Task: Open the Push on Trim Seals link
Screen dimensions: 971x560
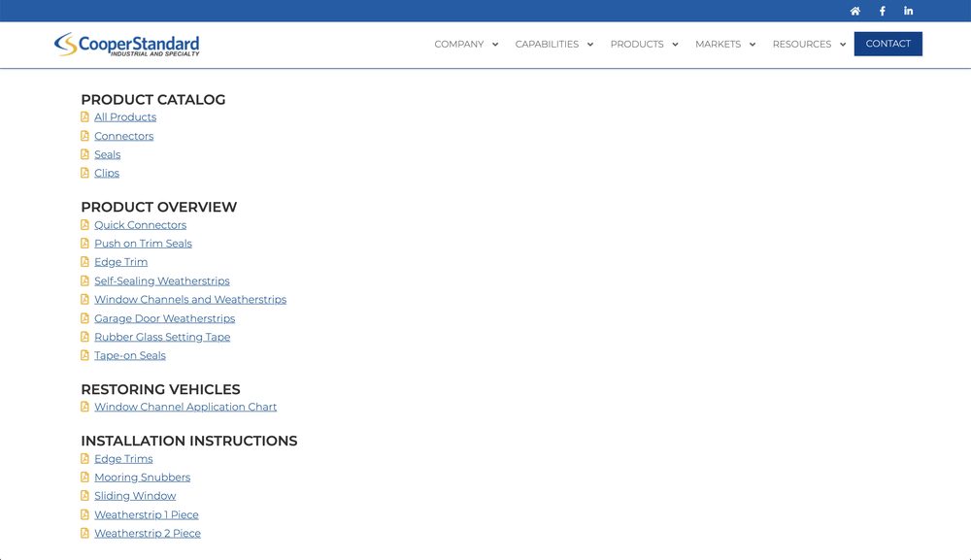Action: coord(143,244)
